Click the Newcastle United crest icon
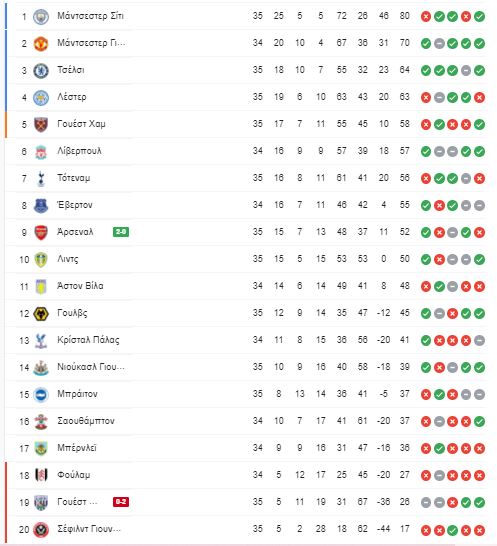This screenshot has height=546, width=497. pos(41,367)
